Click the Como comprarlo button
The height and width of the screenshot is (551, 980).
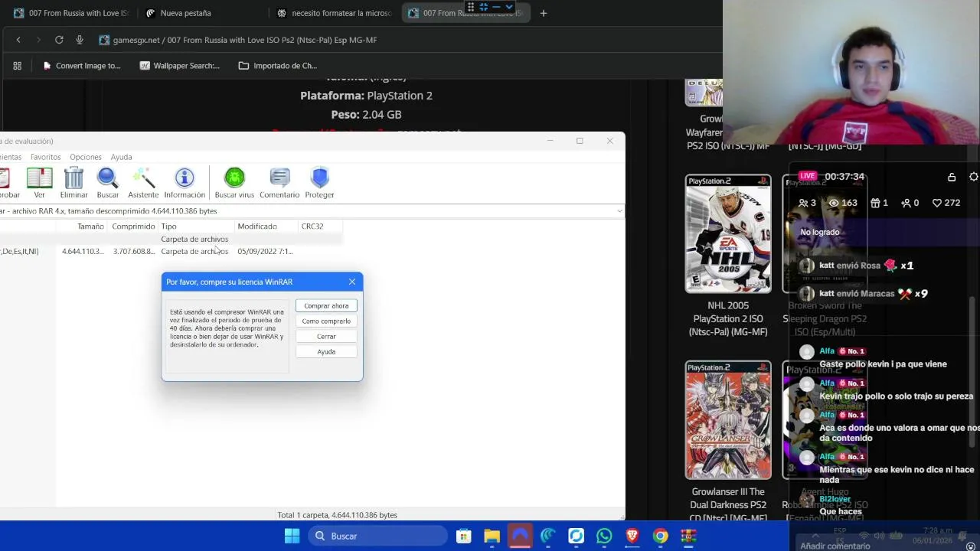(326, 321)
